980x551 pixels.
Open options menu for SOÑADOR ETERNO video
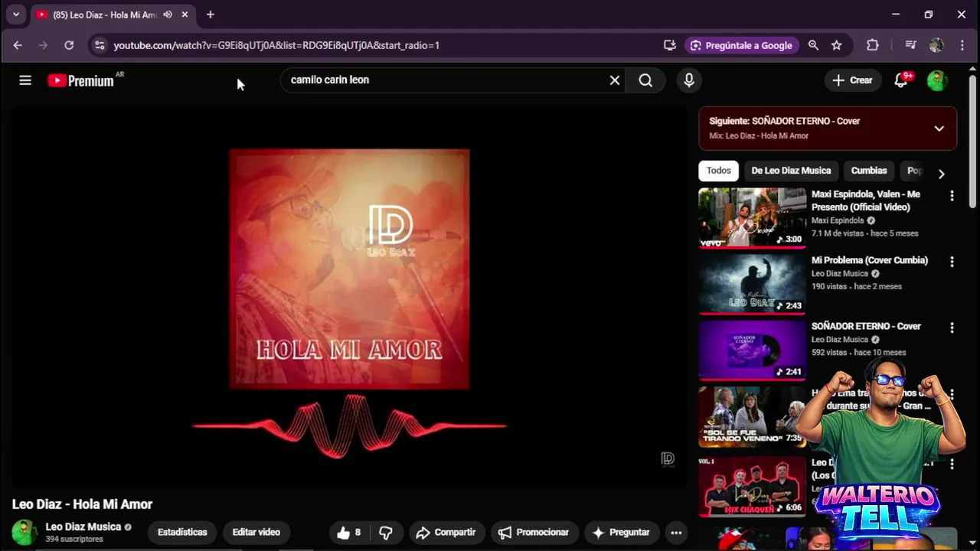[952, 328]
